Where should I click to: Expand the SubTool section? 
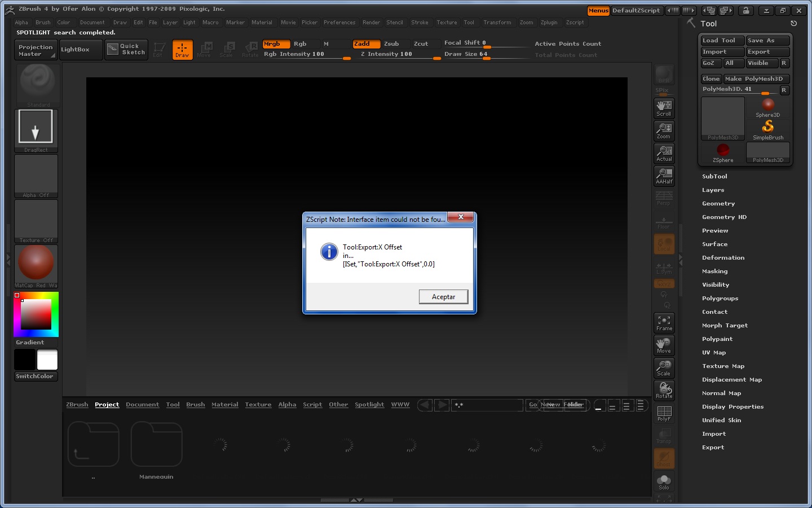coord(714,177)
